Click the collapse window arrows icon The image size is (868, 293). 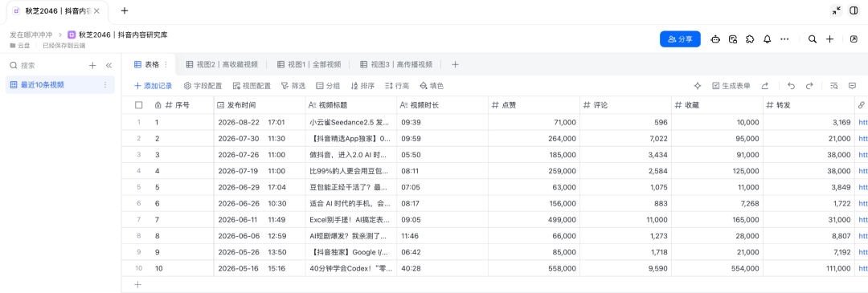[837, 10]
